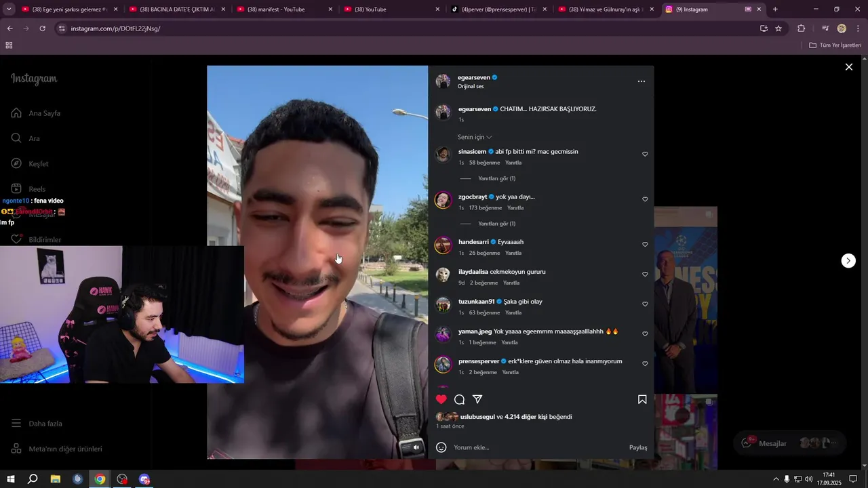The height and width of the screenshot is (488, 868).
Task: Like tuzunkaan91's comment
Action: coord(645,304)
